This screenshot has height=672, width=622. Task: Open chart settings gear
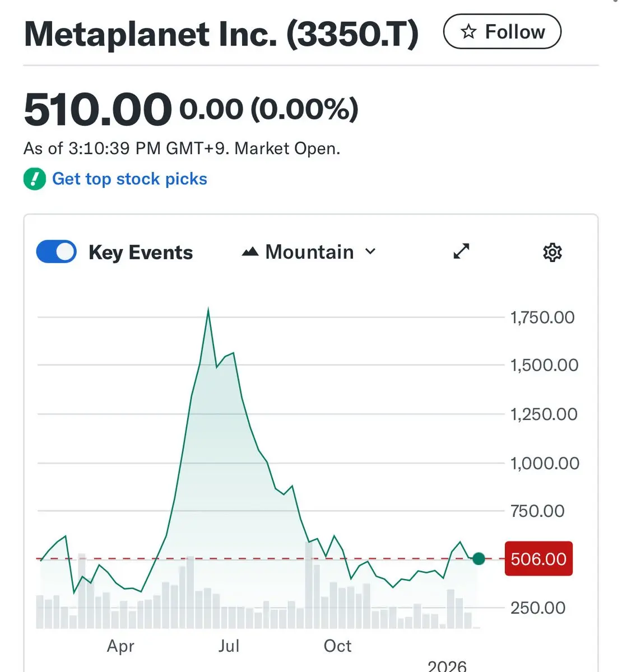pyautogui.click(x=552, y=253)
